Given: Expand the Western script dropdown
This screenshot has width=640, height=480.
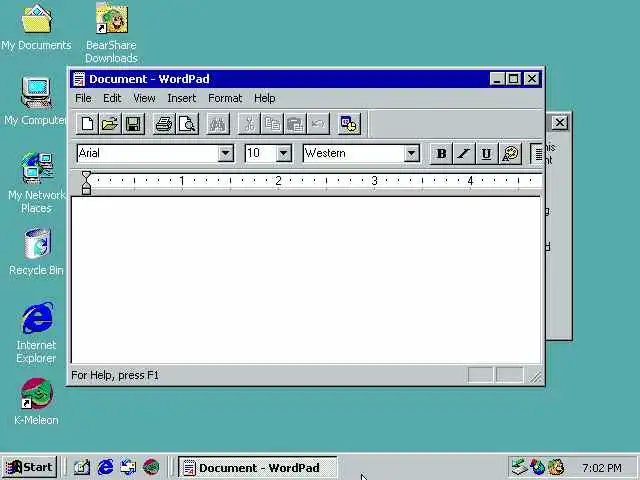Looking at the screenshot, I should (411, 154).
